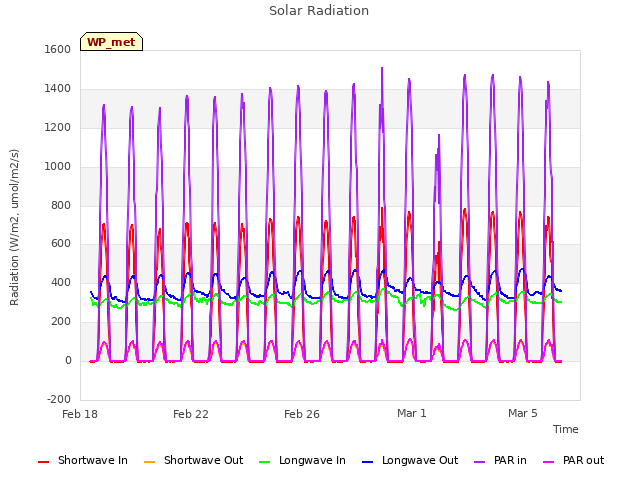Click the orange Shortwave Out legend swatch
This screenshot has height=480, width=640.
(149, 462)
